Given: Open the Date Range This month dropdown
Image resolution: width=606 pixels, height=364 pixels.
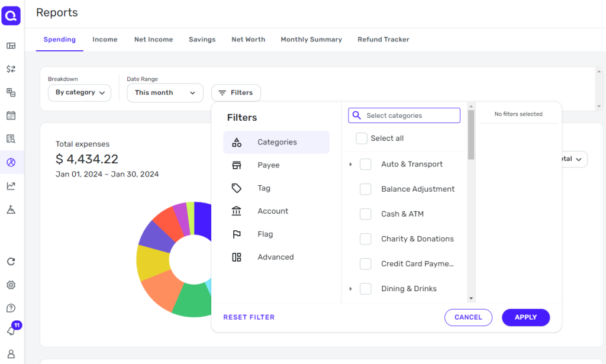Looking at the screenshot, I should pos(165,92).
